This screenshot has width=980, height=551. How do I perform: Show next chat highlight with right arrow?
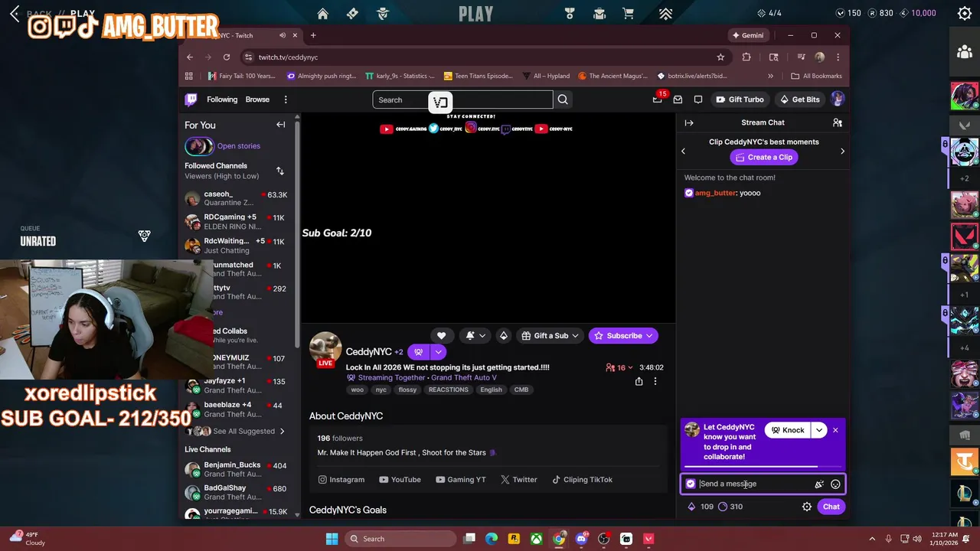pos(842,152)
